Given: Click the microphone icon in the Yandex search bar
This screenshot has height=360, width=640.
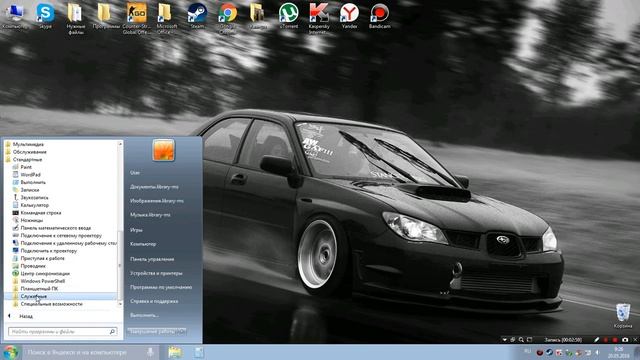Looking at the screenshot, I should tap(150, 352).
